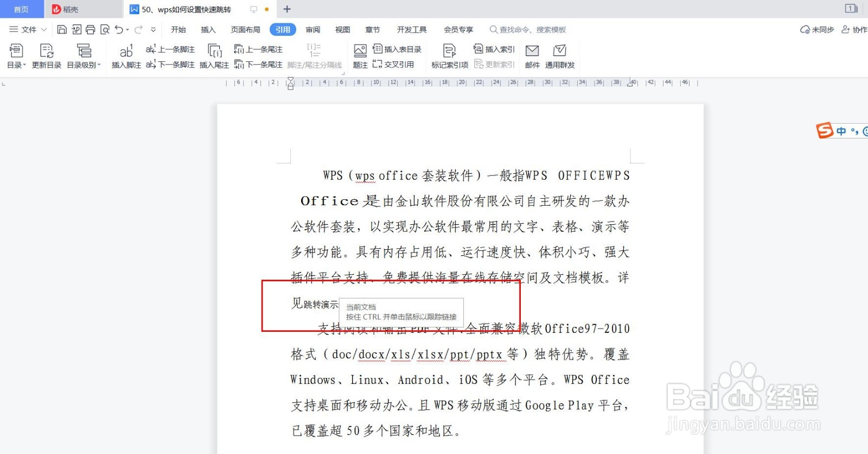Open the 文件 menu
The width and height of the screenshot is (868, 454).
28,29
